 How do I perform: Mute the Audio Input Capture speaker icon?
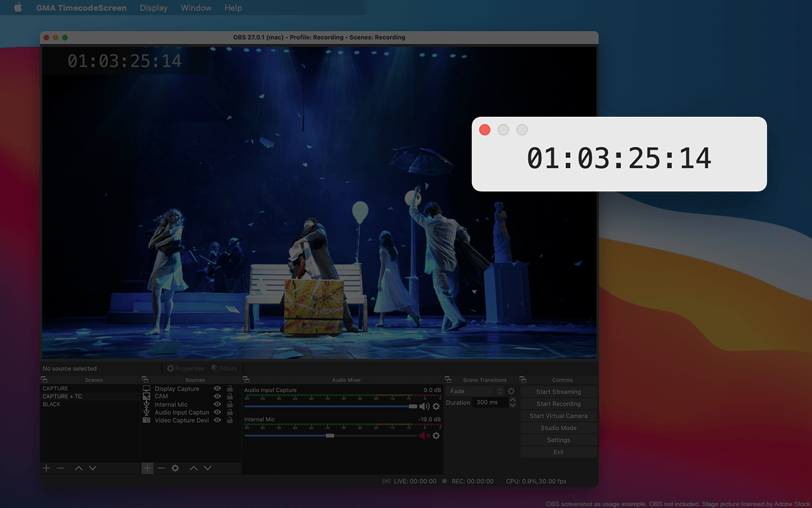[x=424, y=406]
